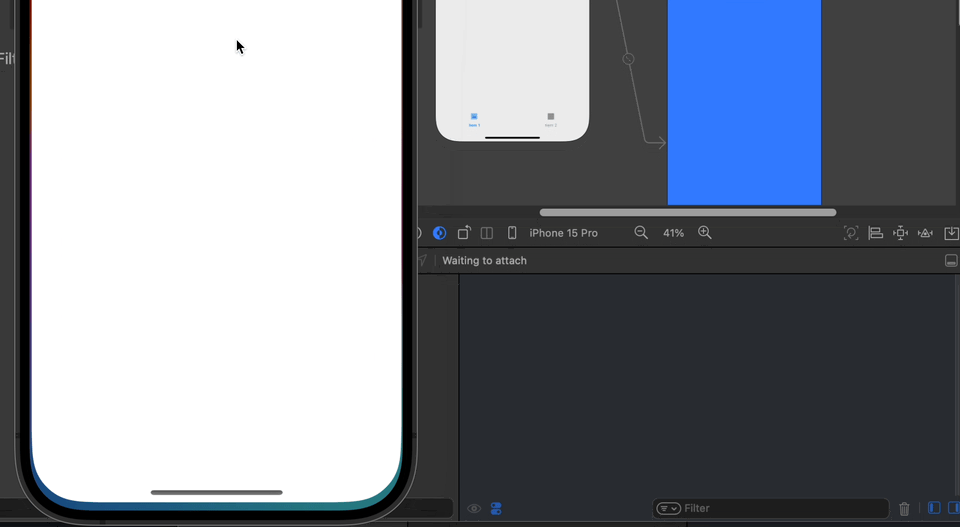Open the Align constraints menu
This screenshot has width=960, height=527.
(875, 233)
